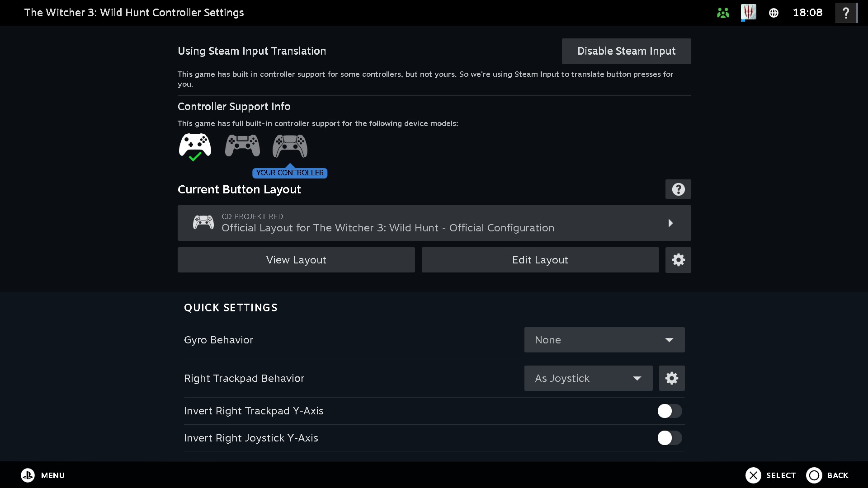This screenshot has height=488, width=868.
Task: Open Right Trackpad Behavior settings gear
Action: coord(671,378)
